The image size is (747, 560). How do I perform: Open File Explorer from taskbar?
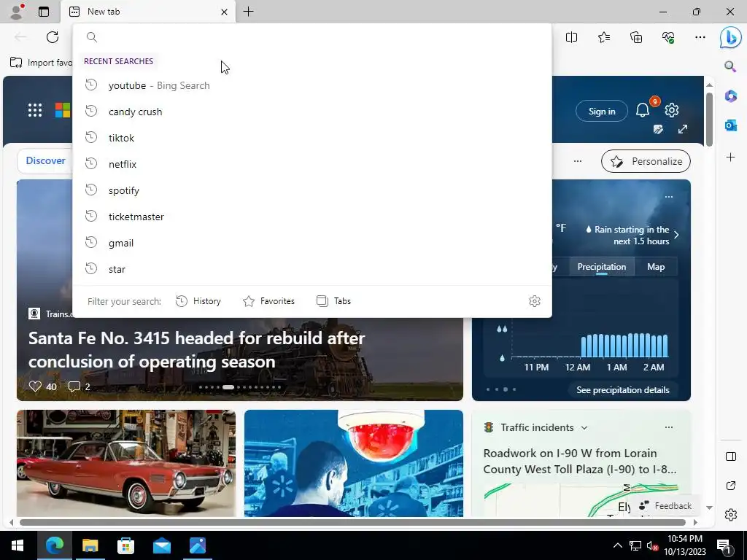point(90,545)
